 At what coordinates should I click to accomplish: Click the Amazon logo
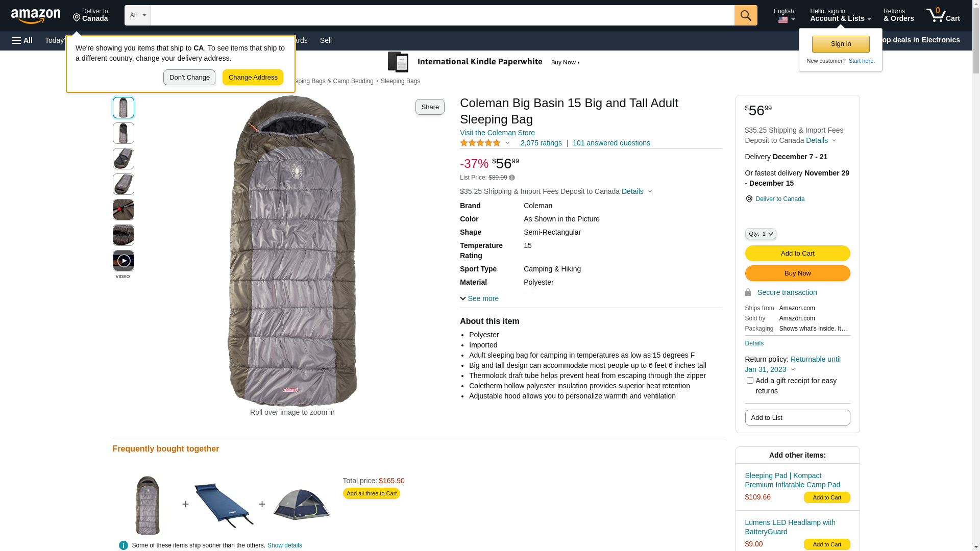point(36,16)
